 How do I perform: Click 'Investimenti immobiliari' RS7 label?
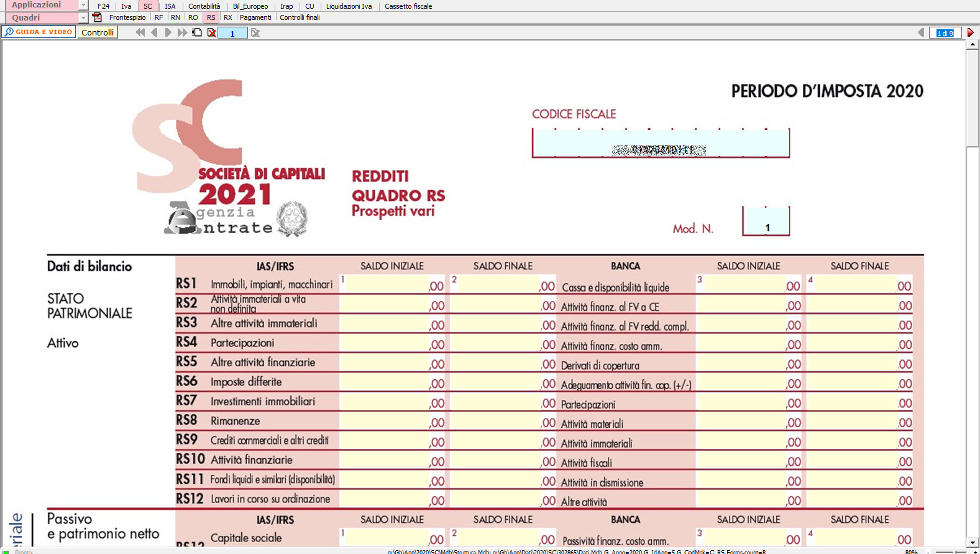point(263,401)
